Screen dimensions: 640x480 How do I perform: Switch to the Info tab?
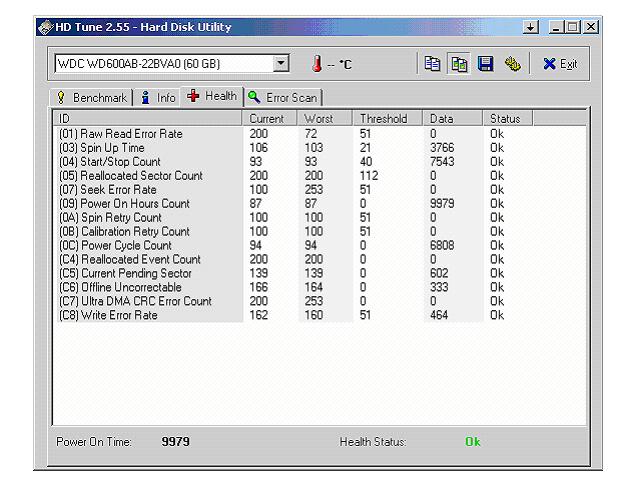(x=158, y=98)
